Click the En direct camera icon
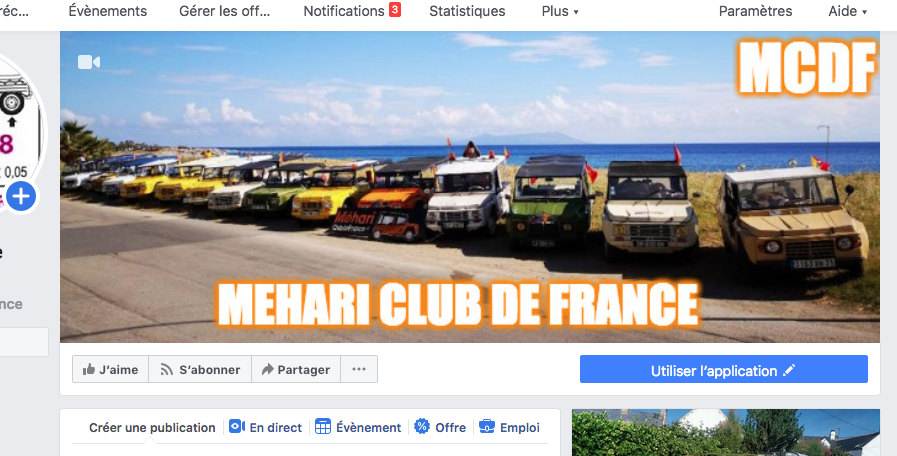Image resolution: width=897 pixels, height=456 pixels. tap(237, 426)
